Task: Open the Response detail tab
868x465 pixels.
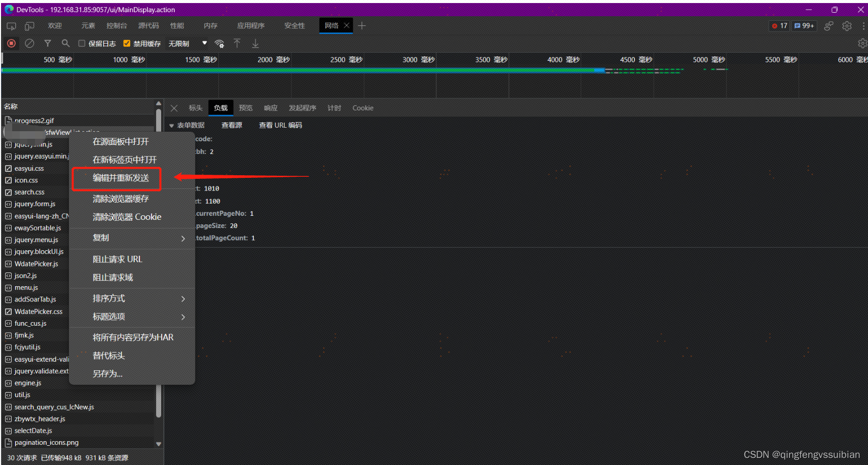Action: pos(271,108)
